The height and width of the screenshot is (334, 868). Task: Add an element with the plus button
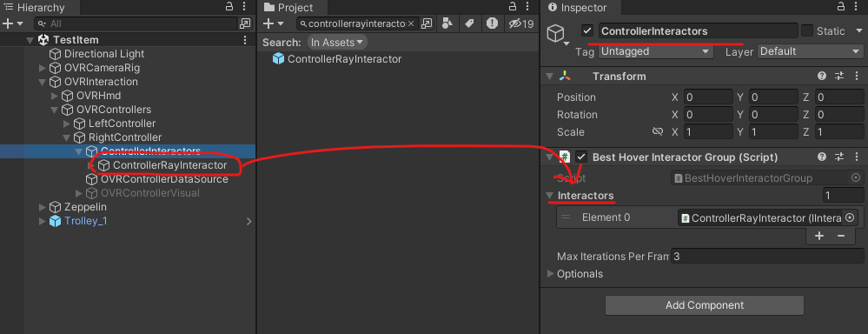[819, 236]
